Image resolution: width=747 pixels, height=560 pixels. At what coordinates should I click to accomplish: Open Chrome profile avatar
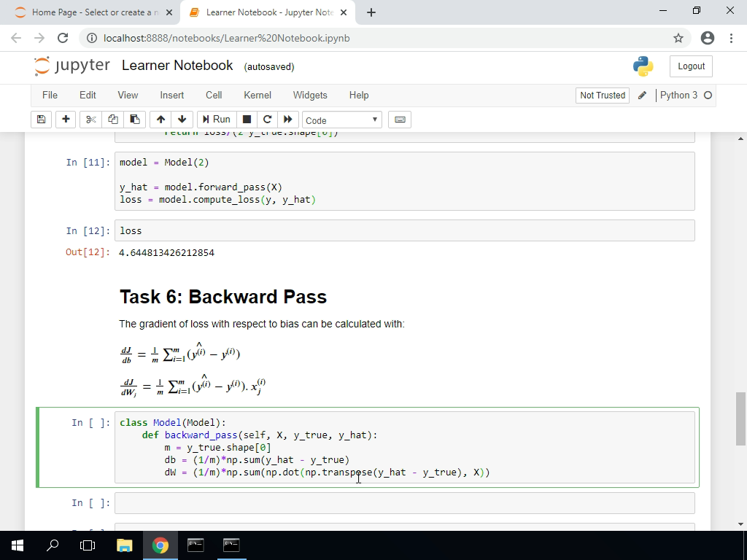pos(708,38)
